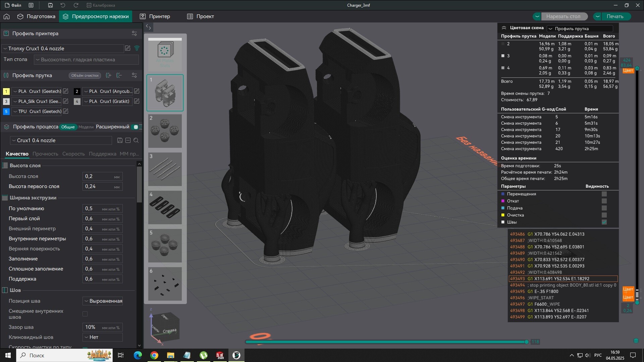
Task: Open File Explorer from taskbar
Action: 170,355
